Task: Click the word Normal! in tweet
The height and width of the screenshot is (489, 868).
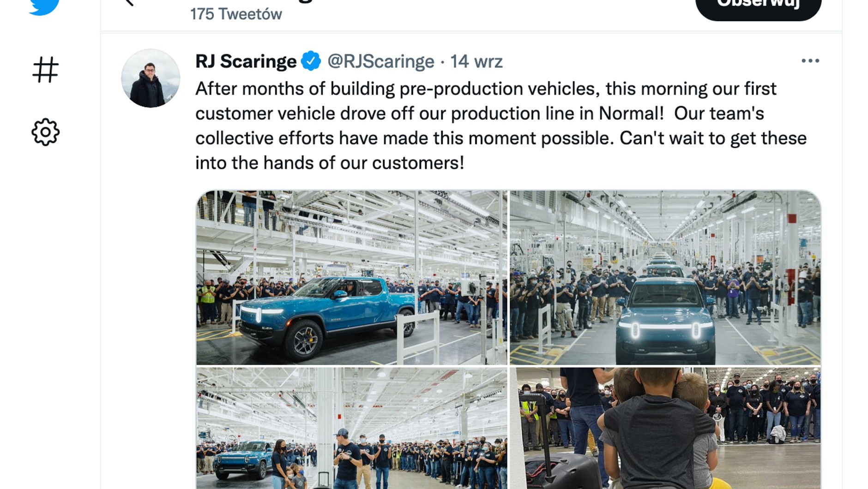Action: pyautogui.click(x=631, y=113)
